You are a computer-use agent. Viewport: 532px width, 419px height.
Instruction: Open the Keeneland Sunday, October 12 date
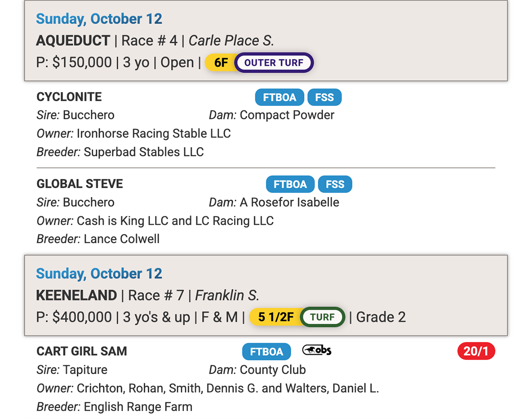99,273
